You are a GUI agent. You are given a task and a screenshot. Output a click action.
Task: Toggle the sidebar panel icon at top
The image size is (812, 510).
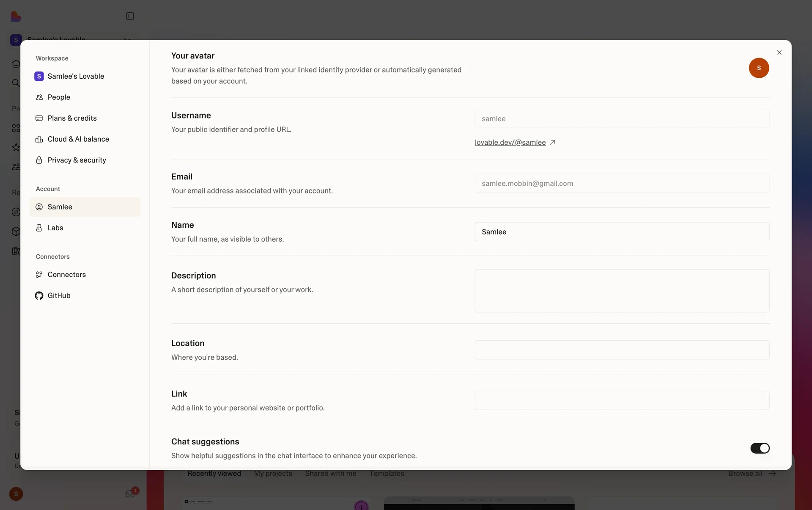[130, 16]
